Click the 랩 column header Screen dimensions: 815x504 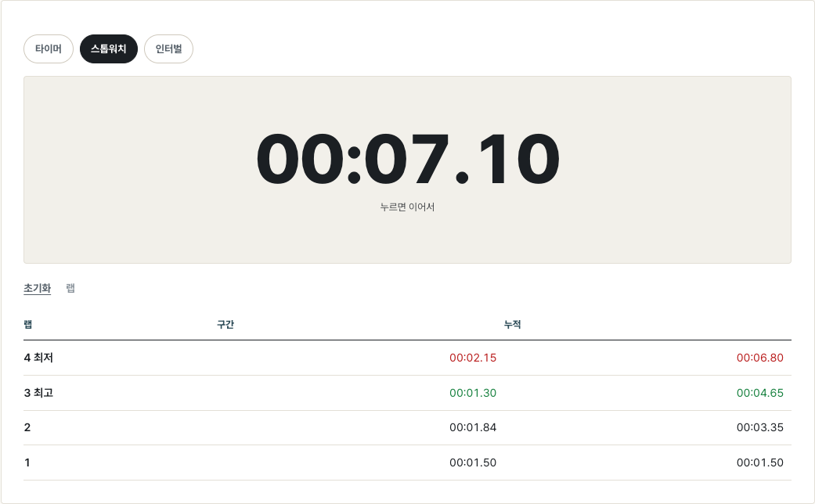28,324
